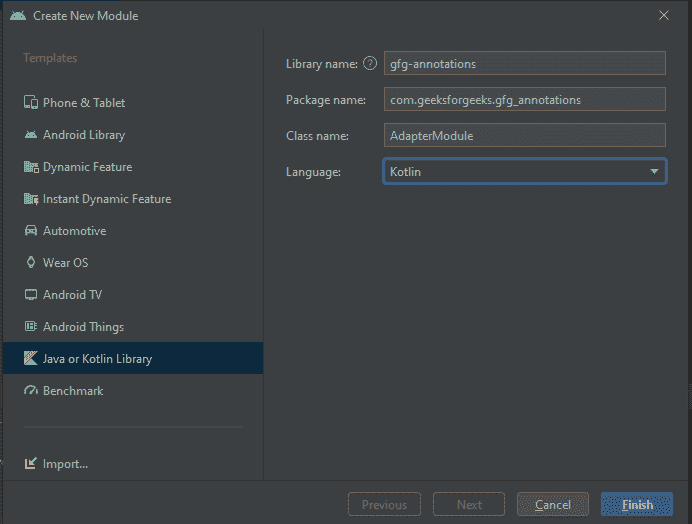
Task: Click the Android TV icon
Action: tap(31, 295)
